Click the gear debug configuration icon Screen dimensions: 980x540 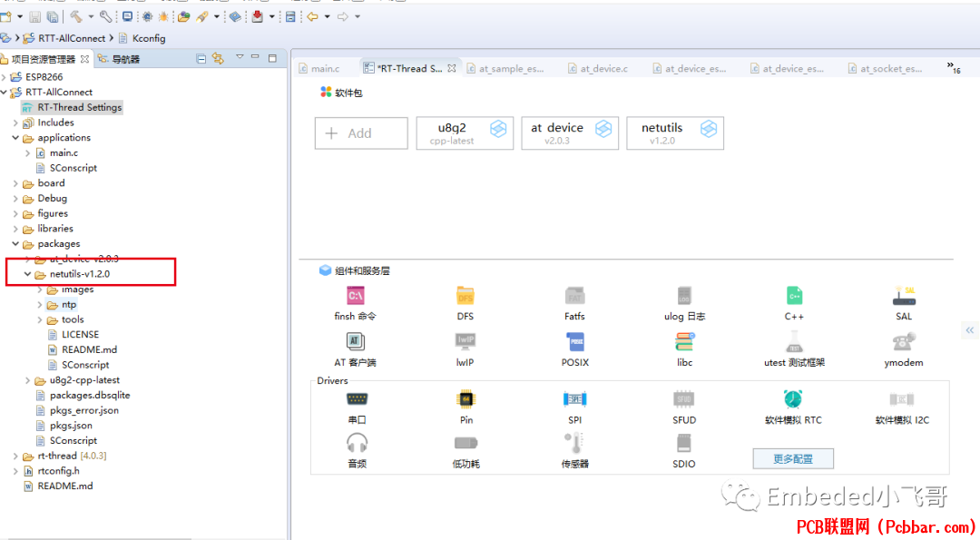tap(147, 17)
